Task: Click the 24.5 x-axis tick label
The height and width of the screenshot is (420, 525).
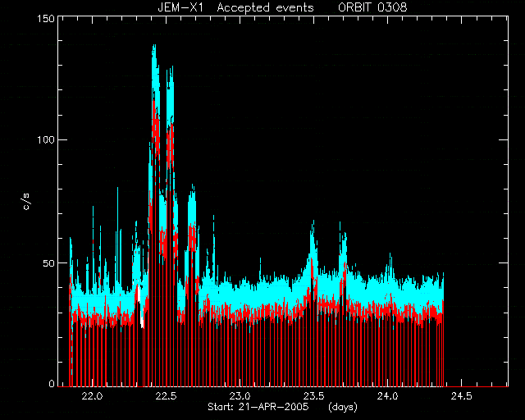Action: pyautogui.click(x=461, y=396)
